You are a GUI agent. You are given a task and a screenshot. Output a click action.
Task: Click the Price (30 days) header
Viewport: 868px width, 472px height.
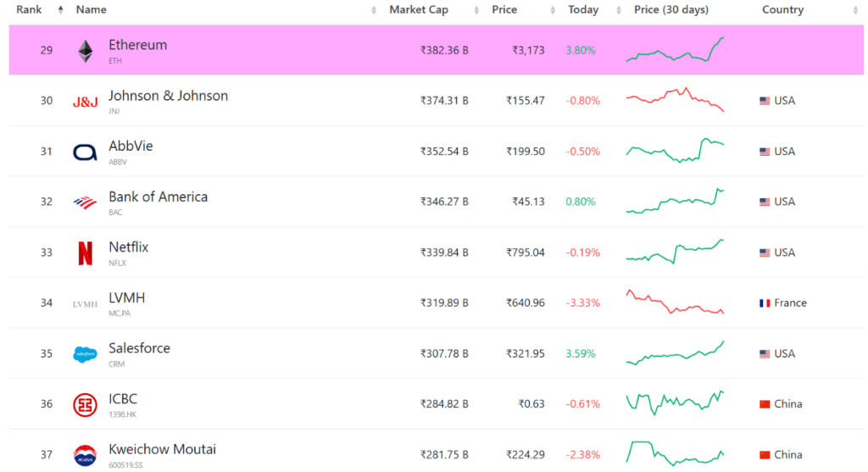point(671,10)
